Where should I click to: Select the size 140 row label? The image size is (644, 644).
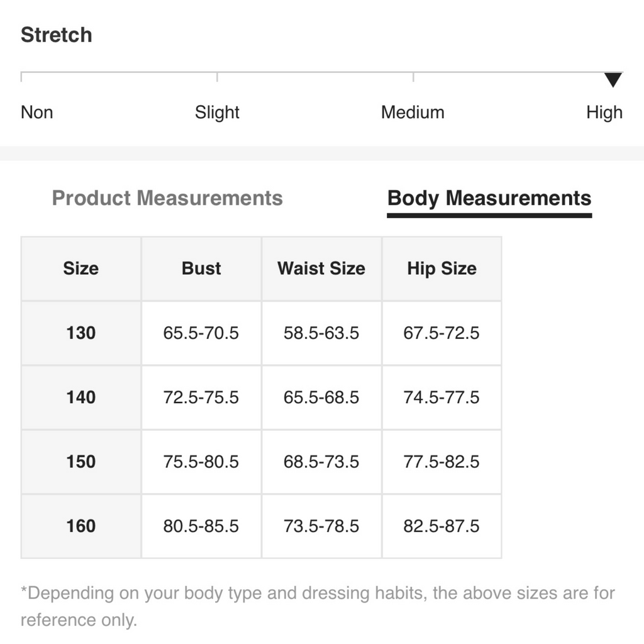[x=81, y=397]
